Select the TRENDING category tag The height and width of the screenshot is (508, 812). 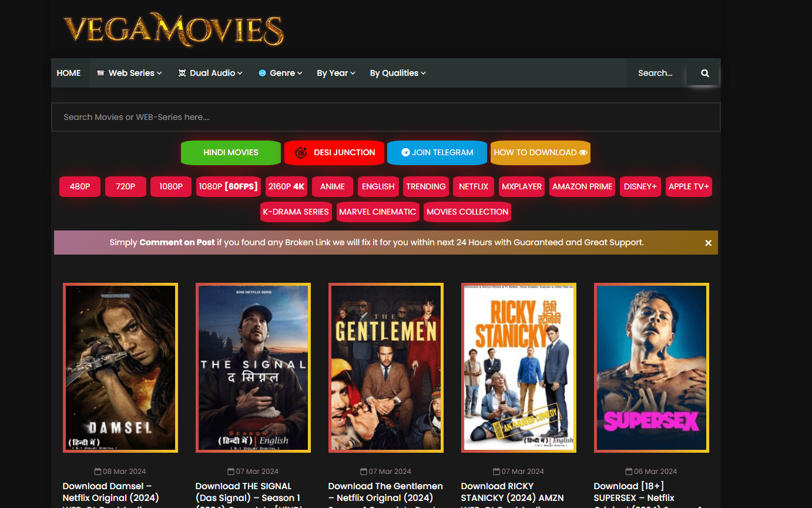tap(425, 186)
